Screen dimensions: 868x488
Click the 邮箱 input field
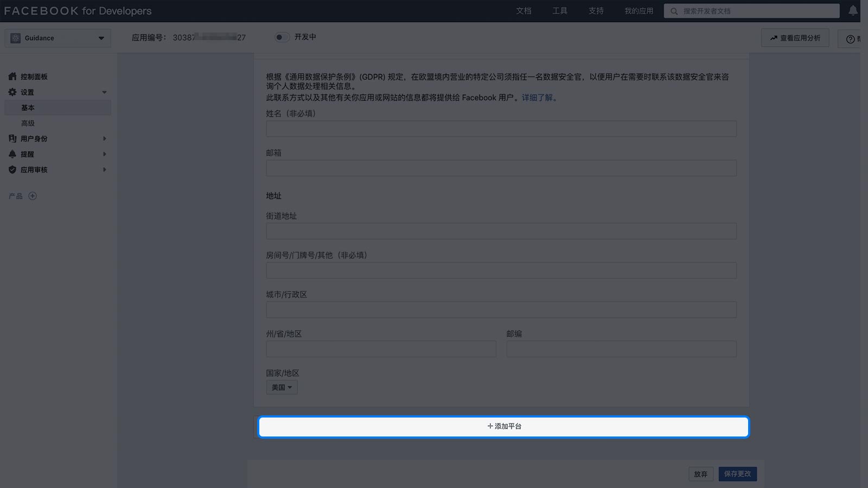pyautogui.click(x=501, y=168)
